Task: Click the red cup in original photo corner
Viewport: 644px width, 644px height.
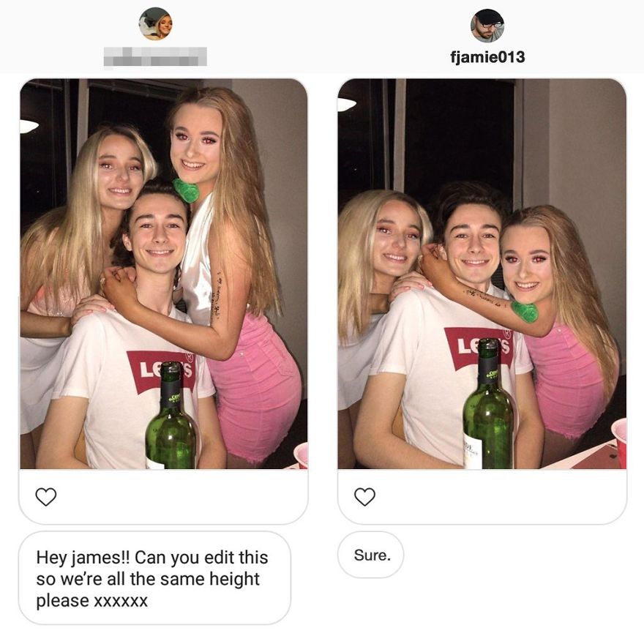Action: coord(302,455)
